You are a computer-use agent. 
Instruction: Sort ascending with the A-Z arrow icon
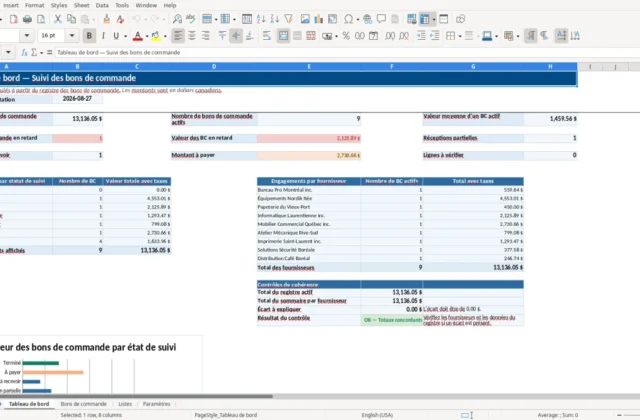[261, 19]
